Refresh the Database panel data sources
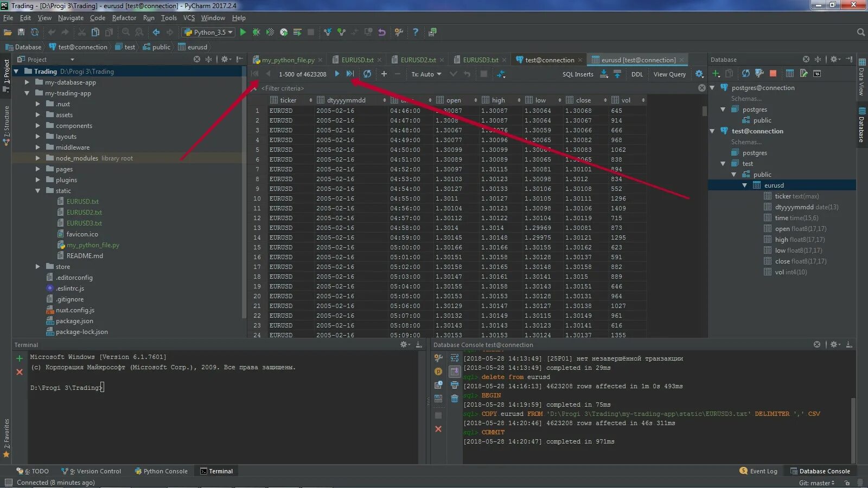 (x=746, y=73)
